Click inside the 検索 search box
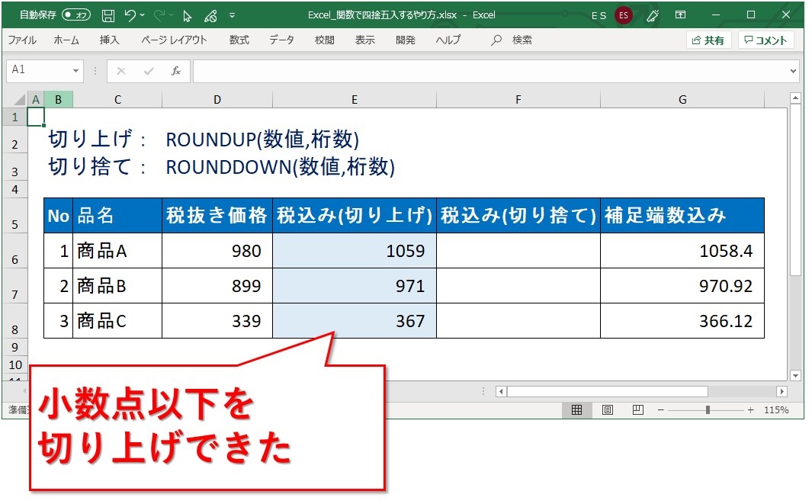Viewport: 812px width, 504px height. coord(522,40)
